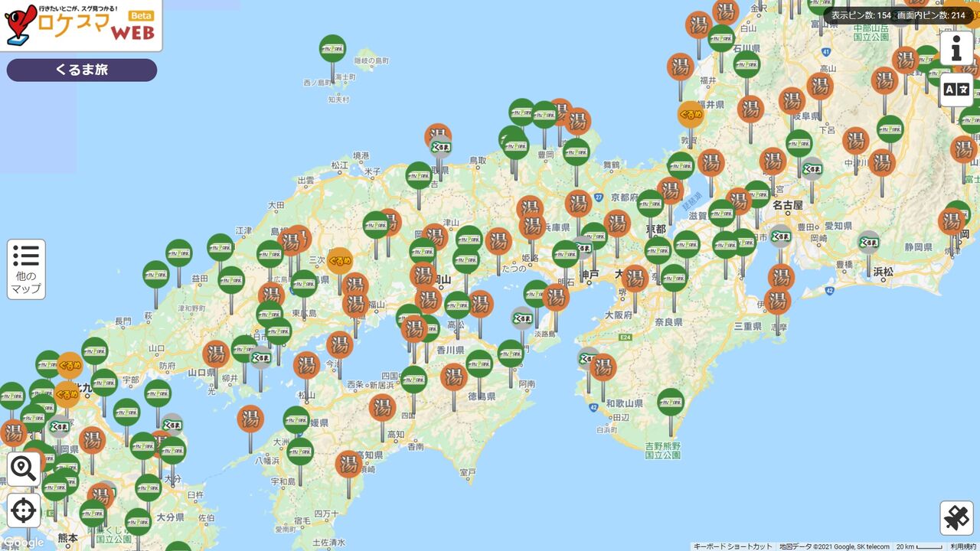Viewport: 980px width, 551px height.
Task: Select the gray くるま pin west of 鳥取
Action: point(440,147)
